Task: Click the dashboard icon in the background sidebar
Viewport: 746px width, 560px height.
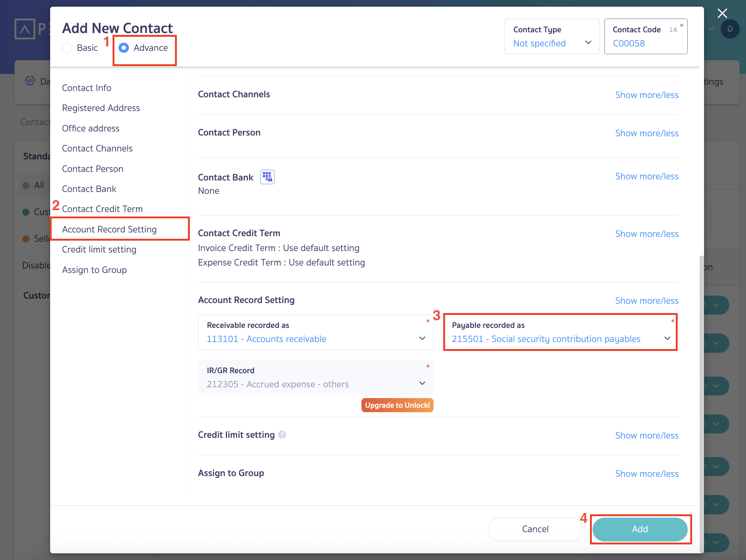Action: tap(30, 81)
